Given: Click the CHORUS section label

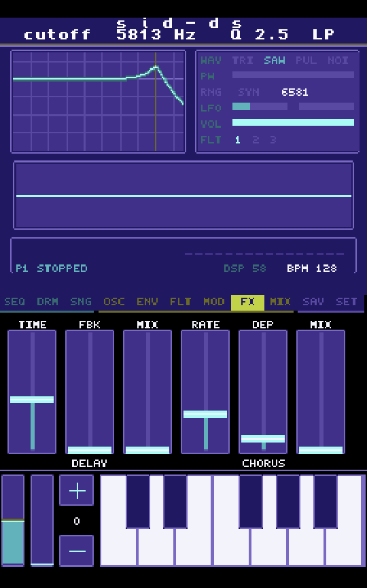Looking at the screenshot, I should click(264, 464).
